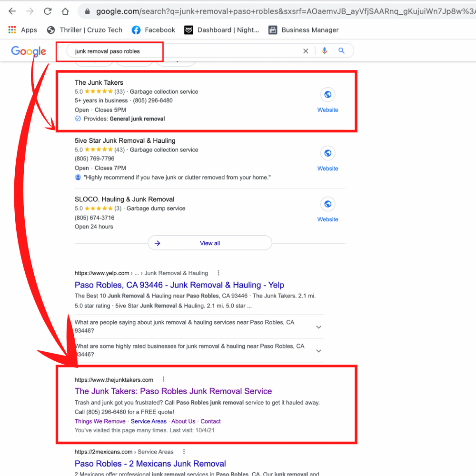Click Website label for The Junk Takers
This screenshot has height=476, width=476.
[328, 110]
